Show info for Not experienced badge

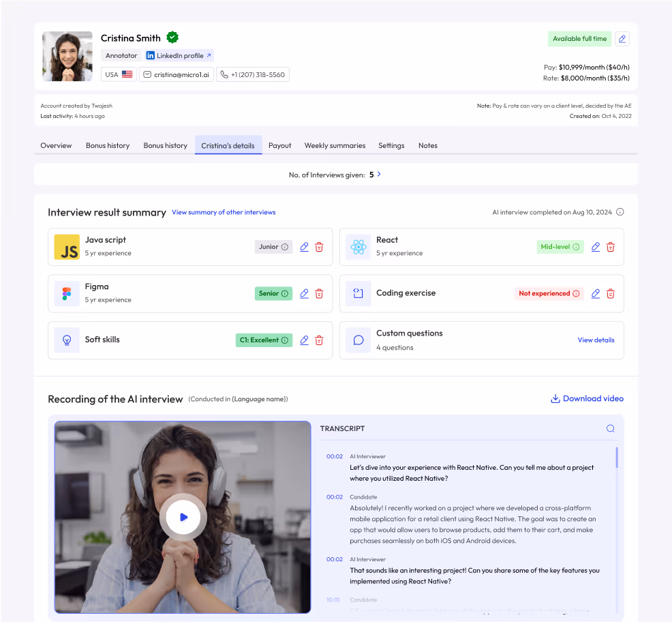(x=576, y=293)
